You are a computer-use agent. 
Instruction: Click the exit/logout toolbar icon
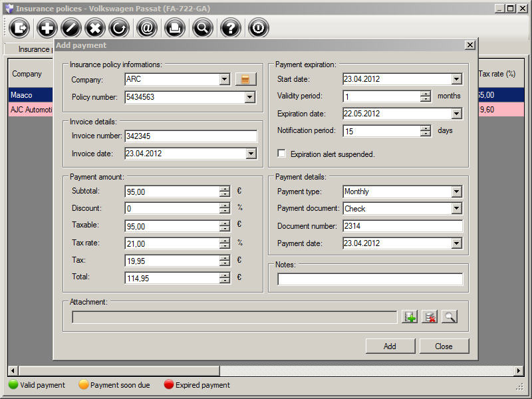pyautogui.click(x=20, y=28)
